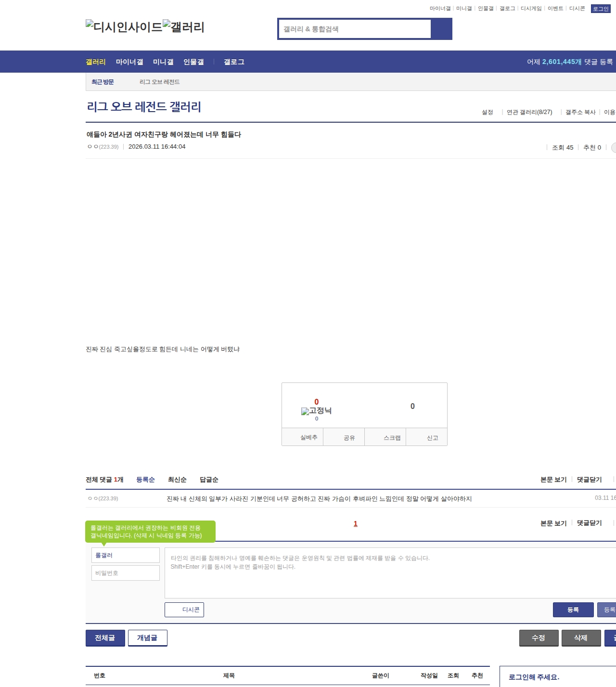Sort comments by 최신순
616x687 pixels.
[177, 480]
